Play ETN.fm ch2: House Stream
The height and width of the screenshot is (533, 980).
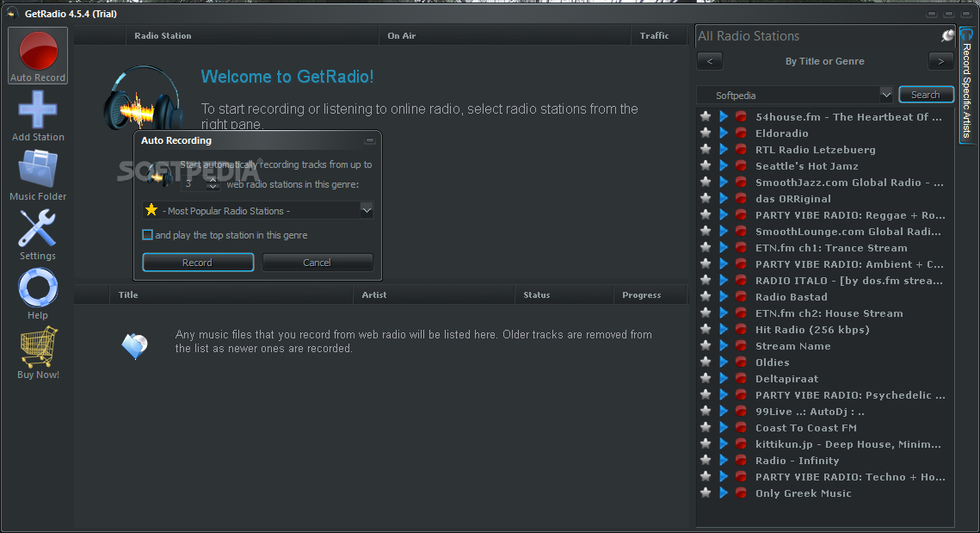click(x=723, y=313)
